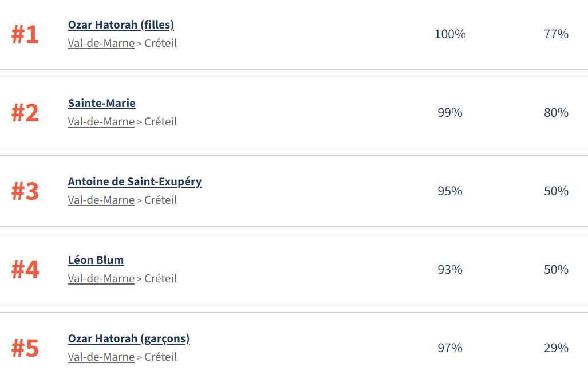The height and width of the screenshot is (375, 588).
Task: Select the Ozar Hatorah (garçons) link
Action: point(128,338)
